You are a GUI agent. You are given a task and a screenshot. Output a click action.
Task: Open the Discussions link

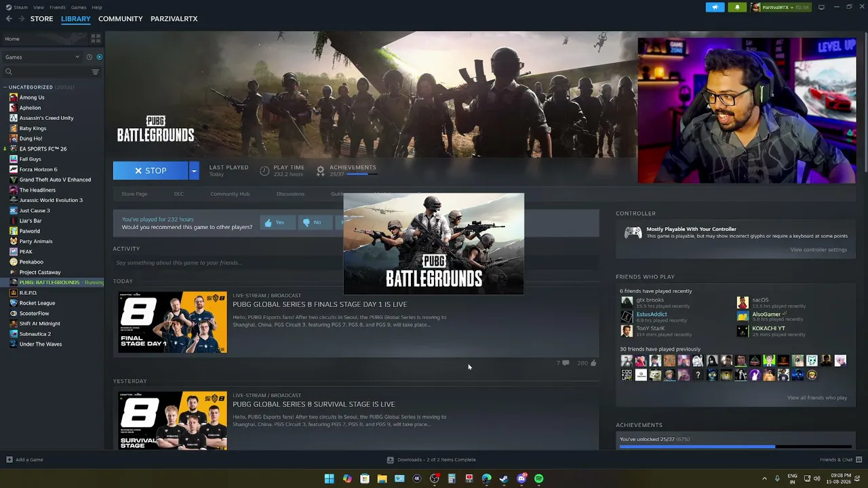(290, 194)
